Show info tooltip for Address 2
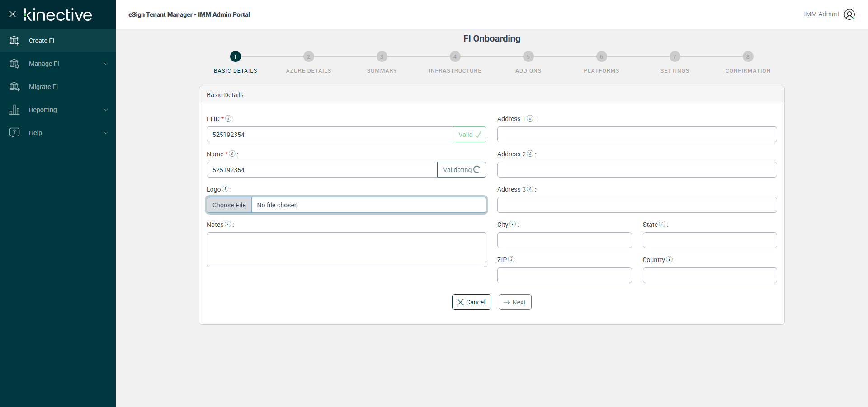 (x=530, y=154)
